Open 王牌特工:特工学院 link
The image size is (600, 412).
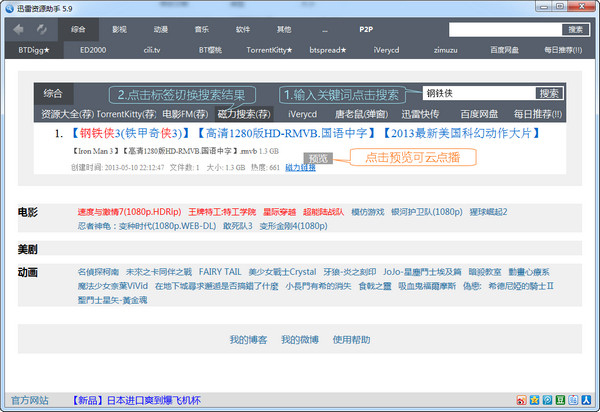[x=222, y=212]
